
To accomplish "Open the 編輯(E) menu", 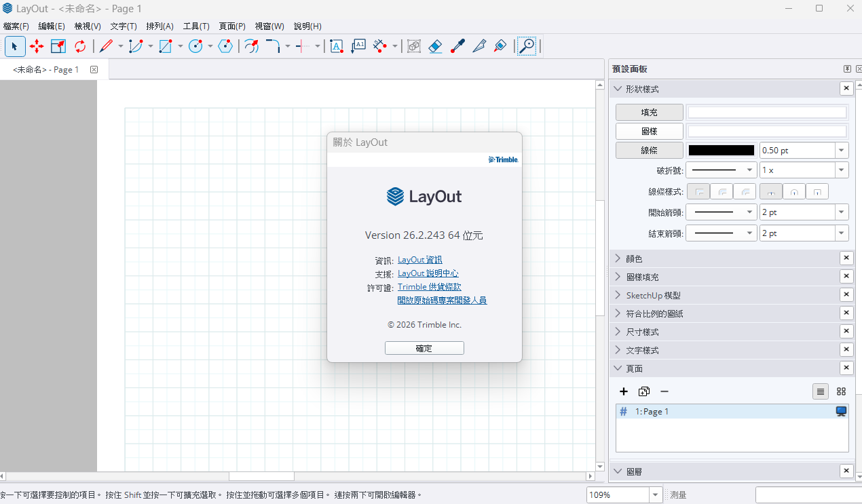I will [52, 26].
